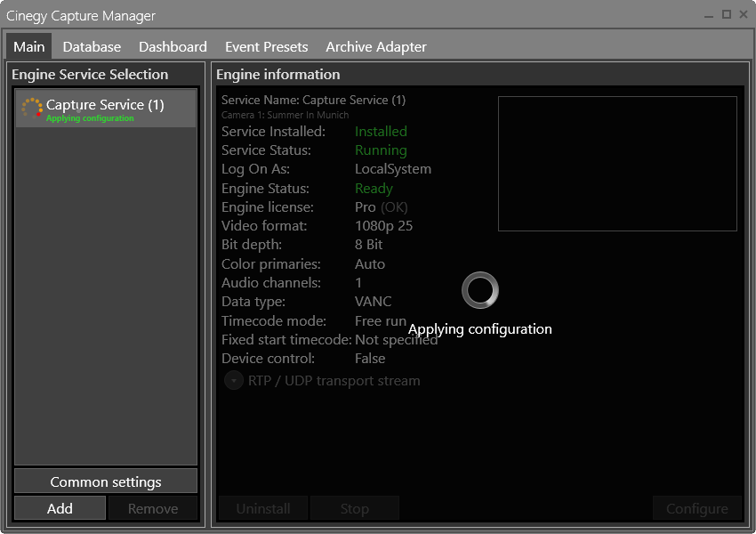
Task: Click the Remove button
Action: coord(153,508)
